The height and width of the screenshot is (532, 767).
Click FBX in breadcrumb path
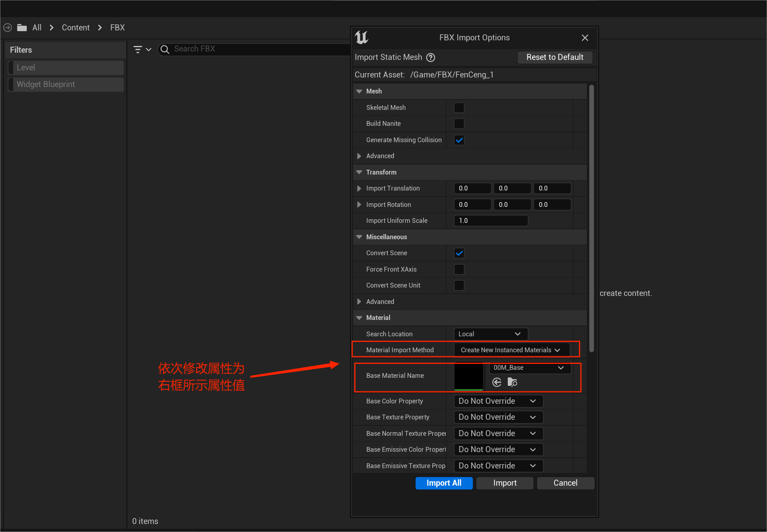tap(117, 28)
